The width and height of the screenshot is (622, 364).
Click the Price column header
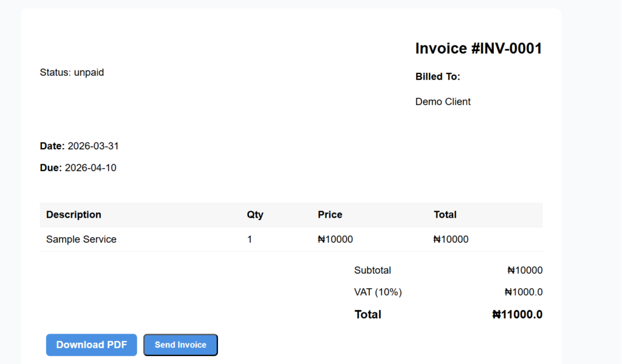tap(330, 215)
